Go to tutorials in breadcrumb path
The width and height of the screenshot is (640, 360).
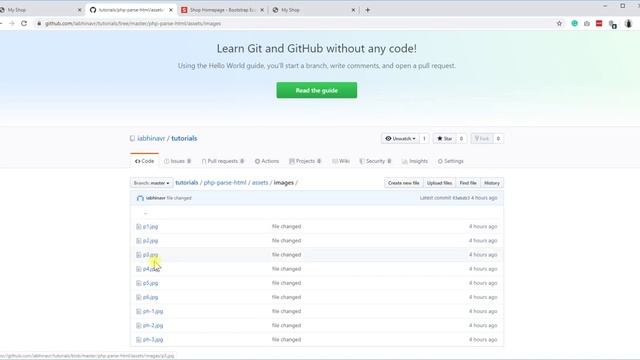coord(187,182)
